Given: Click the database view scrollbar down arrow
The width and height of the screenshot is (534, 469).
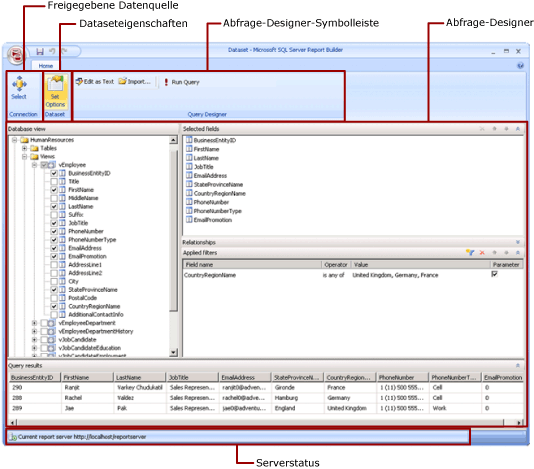Looking at the screenshot, I should coord(173,352).
